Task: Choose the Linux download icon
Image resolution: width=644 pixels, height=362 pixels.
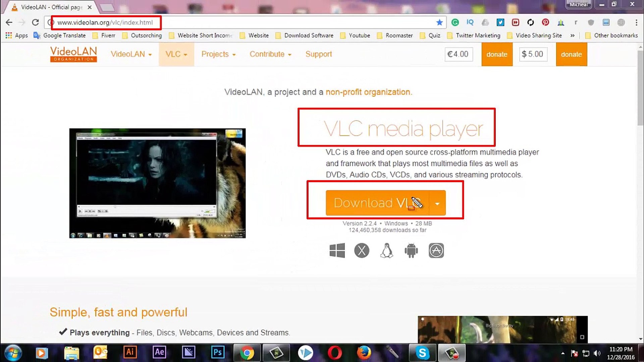Action: click(386, 250)
